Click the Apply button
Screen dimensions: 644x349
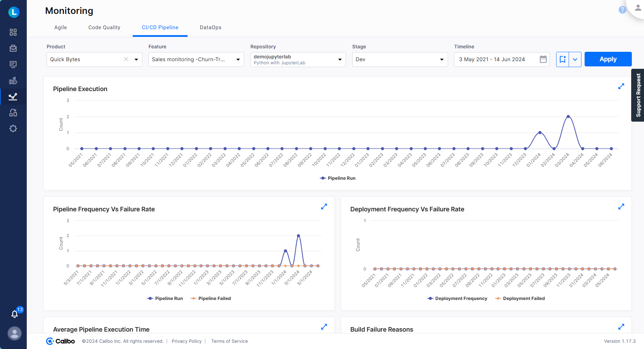coord(608,59)
